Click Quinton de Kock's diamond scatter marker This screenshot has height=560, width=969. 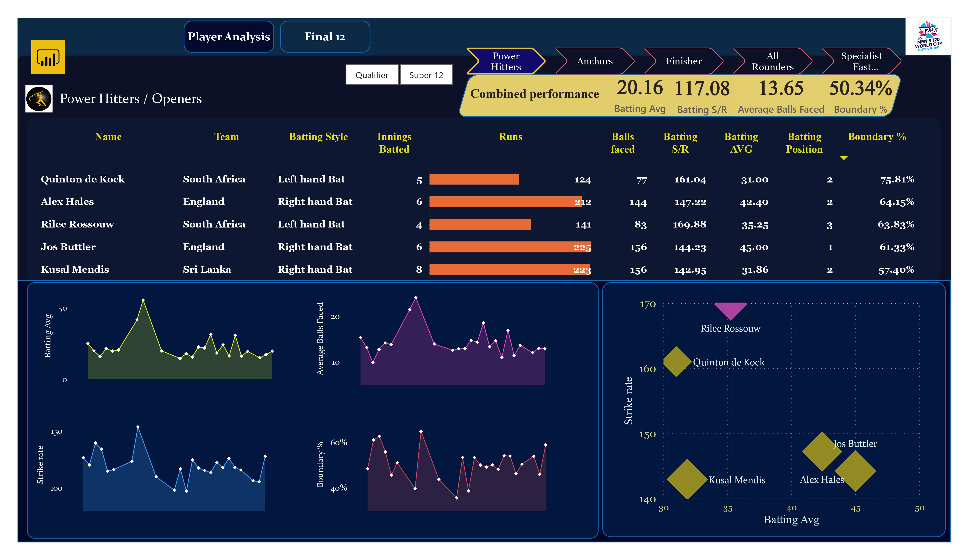coord(677,361)
